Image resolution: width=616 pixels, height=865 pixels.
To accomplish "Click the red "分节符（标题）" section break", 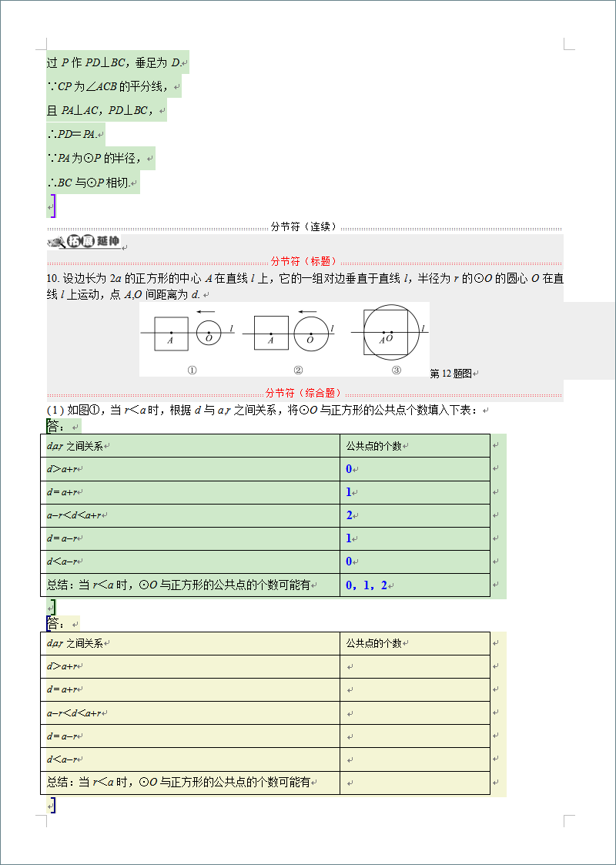I will pos(304,261).
